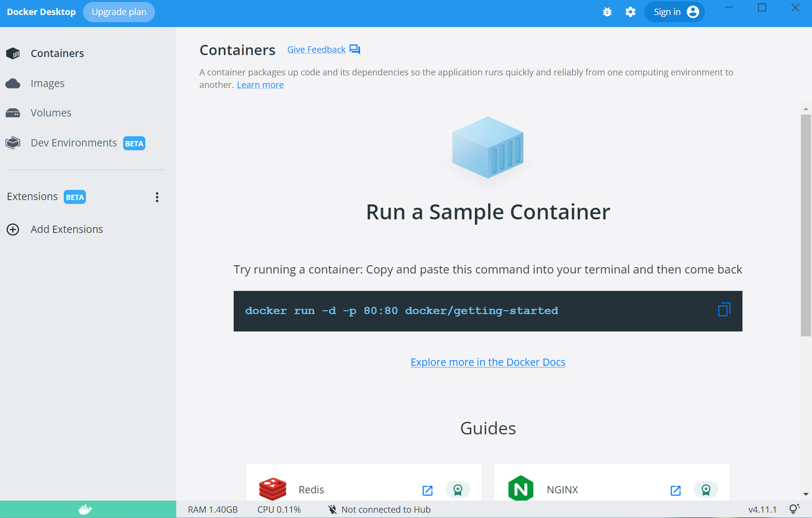Copy the docker run command
The width and height of the screenshot is (812, 518).
pyautogui.click(x=724, y=310)
